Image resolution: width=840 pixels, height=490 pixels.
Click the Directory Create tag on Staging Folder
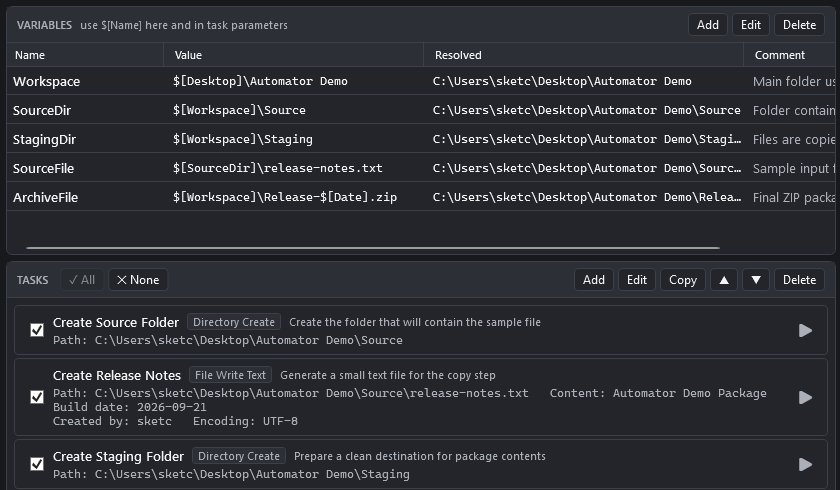[x=239, y=456]
